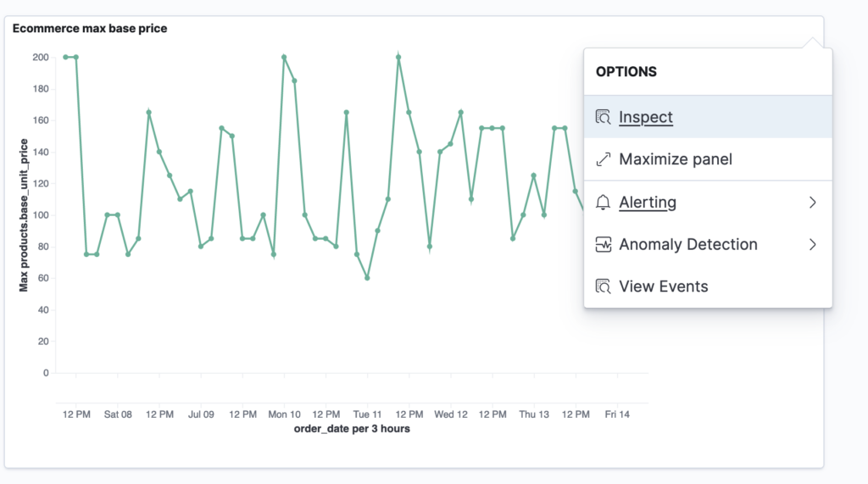Click the OPTIONS menu header
This screenshot has height=484, width=868.
point(626,71)
